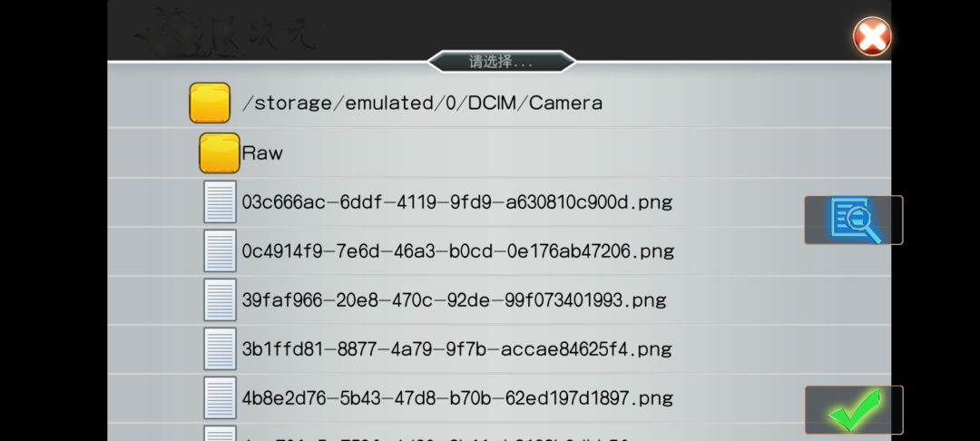Select 4b8e2d76-5b43-47d8-b70b-62ed197d1897.png
The height and width of the screenshot is (441, 980).
coord(457,398)
